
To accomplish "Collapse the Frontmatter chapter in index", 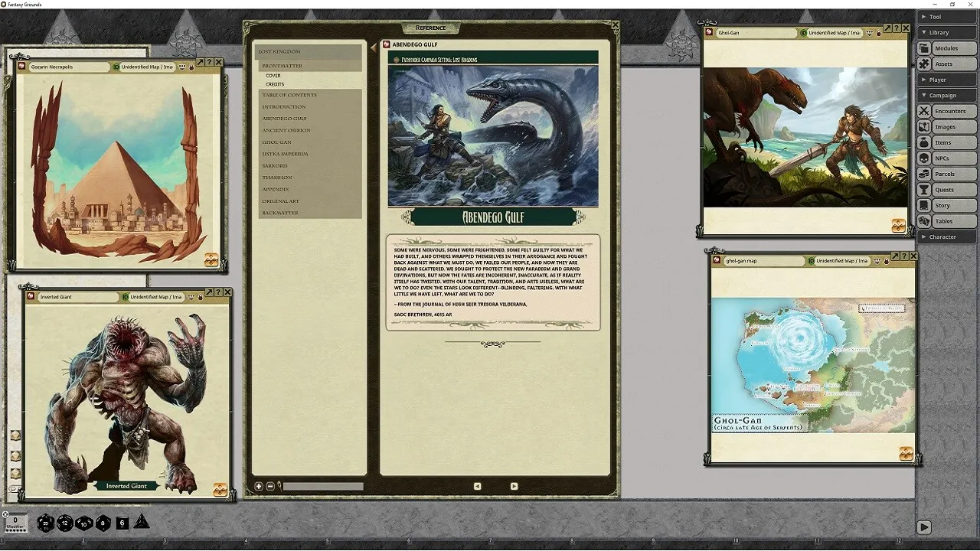I will pyautogui.click(x=309, y=66).
